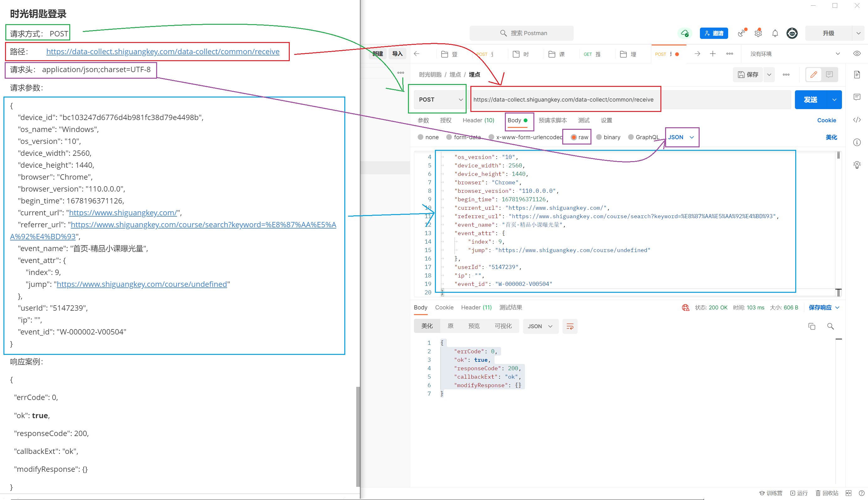868x500 pixels.
Task: Open new tab with plus icon
Action: [x=713, y=54]
